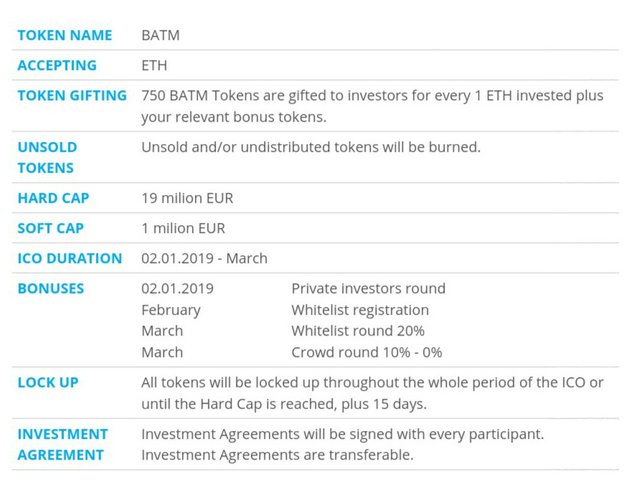
Task: Click the Whitelist registration entry
Action: [x=360, y=310]
